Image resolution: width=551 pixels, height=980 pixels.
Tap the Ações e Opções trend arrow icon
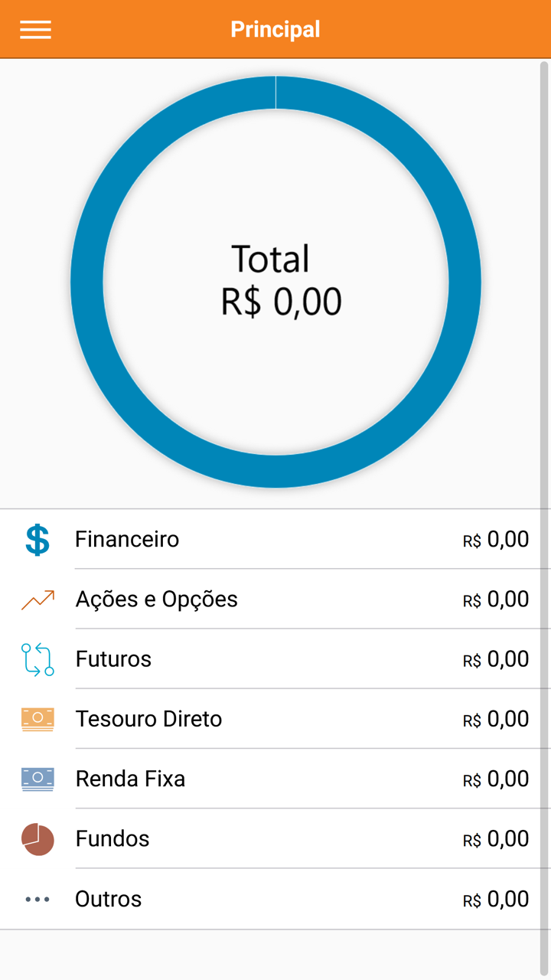pos(37,599)
